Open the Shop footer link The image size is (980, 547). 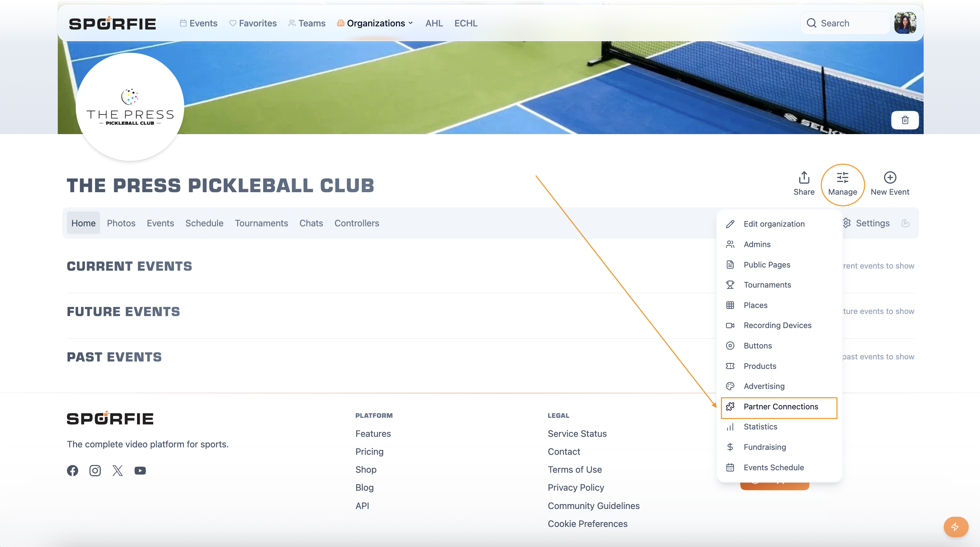(366, 470)
